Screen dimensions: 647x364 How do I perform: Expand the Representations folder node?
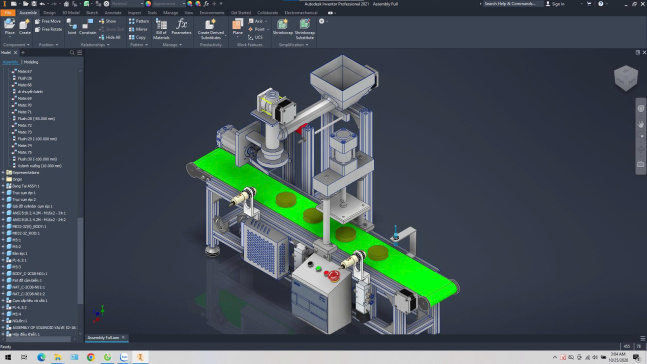click(3, 173)
